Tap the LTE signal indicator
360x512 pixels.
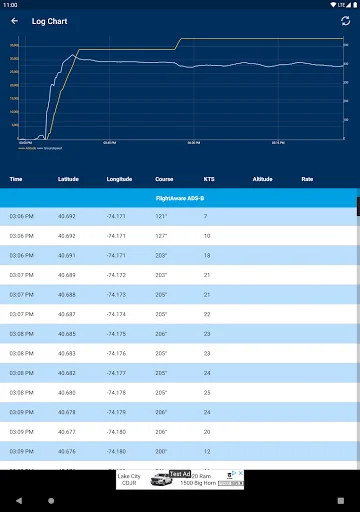click(344, 5)
